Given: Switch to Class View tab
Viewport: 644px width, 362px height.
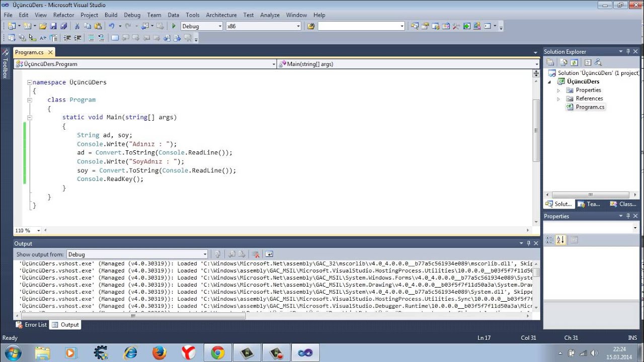Looking at the screenshot, I should point(623,204).
